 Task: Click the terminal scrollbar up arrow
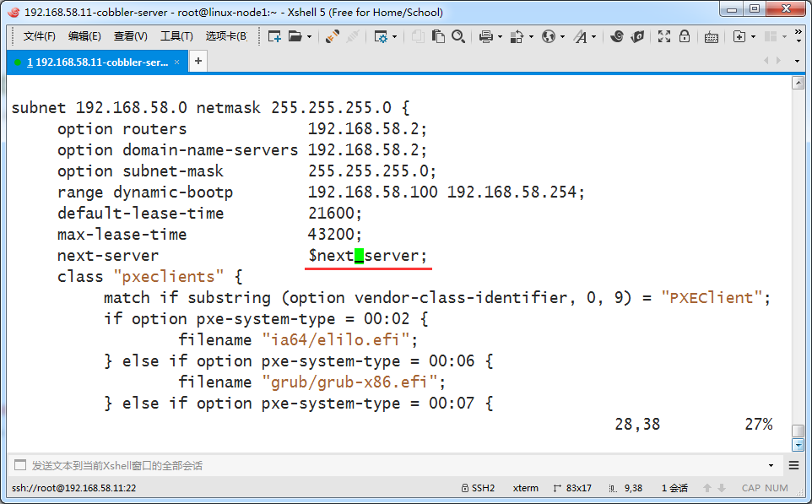tap(798, 83)
